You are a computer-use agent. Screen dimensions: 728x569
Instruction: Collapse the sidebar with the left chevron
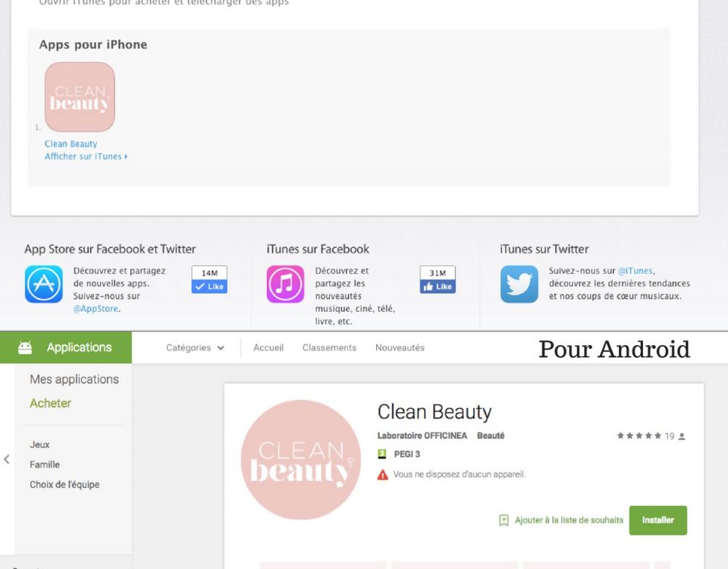[7, 460]
